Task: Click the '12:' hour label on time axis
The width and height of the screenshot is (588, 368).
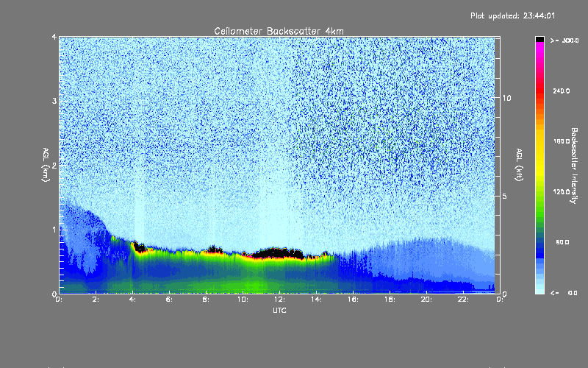Action: tap(279, 300)
